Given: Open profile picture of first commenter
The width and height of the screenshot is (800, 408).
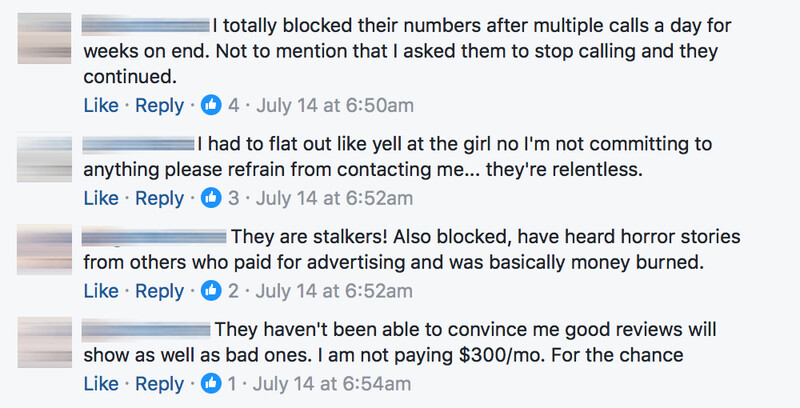Looking at the screenshot, I should [44, 38].
